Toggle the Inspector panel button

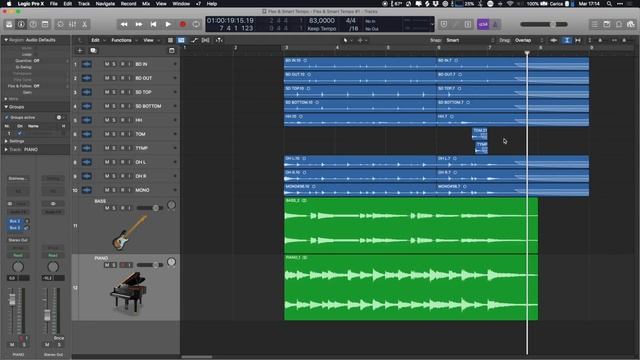pos(21,24)
